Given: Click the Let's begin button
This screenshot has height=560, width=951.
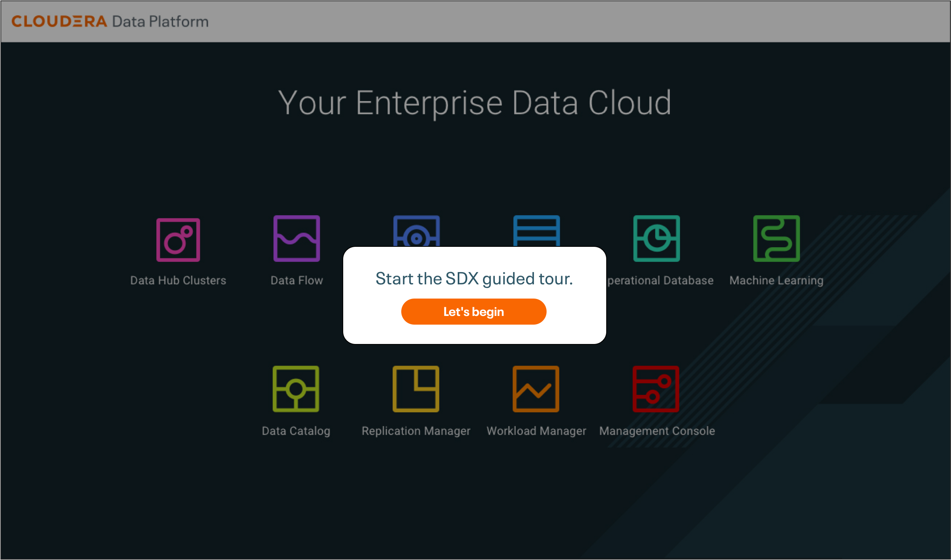Looking at the screenshot, I should pyautogui.click(x=474, y=312).
